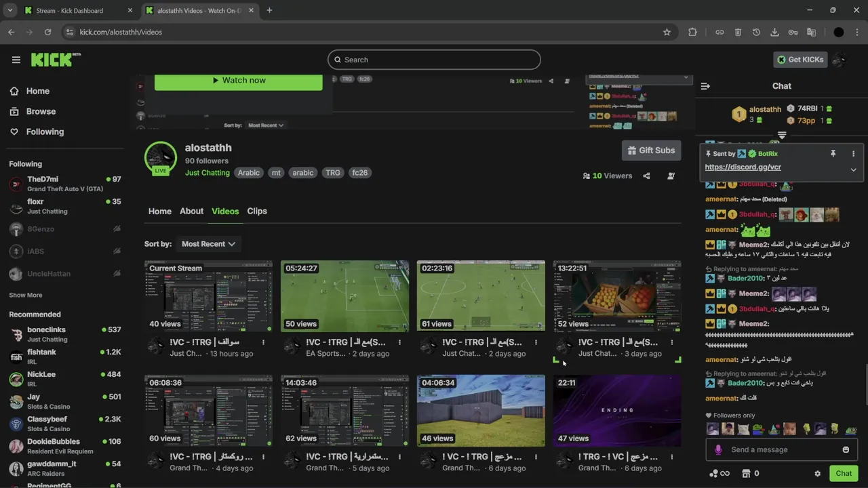The width and height of the screenshot is (868, 488).
Task: Click the user report icon next to share
Action: coord(671,176)
